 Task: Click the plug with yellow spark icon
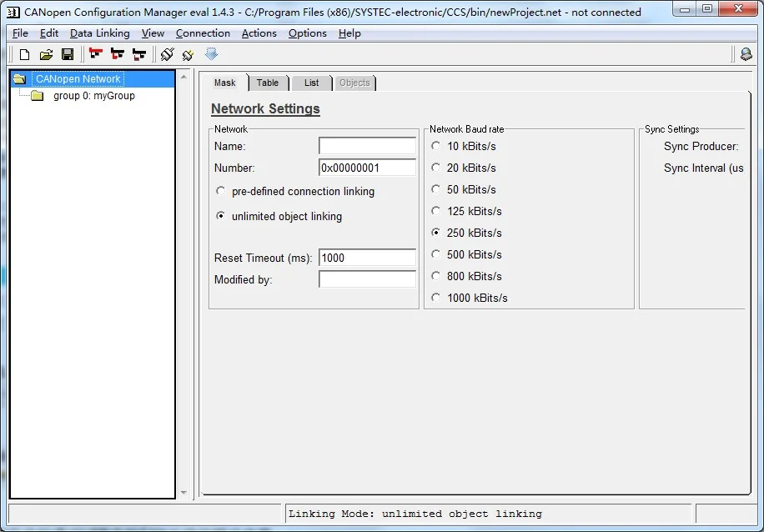coord(188,54)
